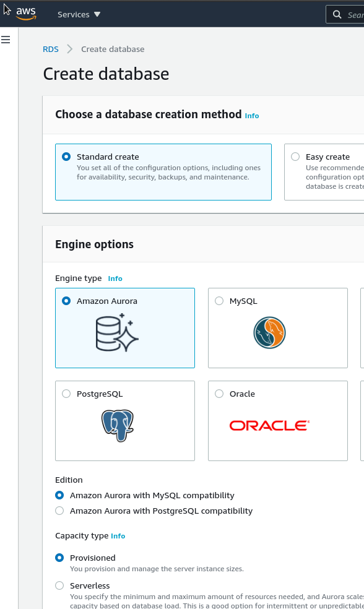Click the PostgreSQL elephant logo
This screenshot has width=364, height=609.
118,425
